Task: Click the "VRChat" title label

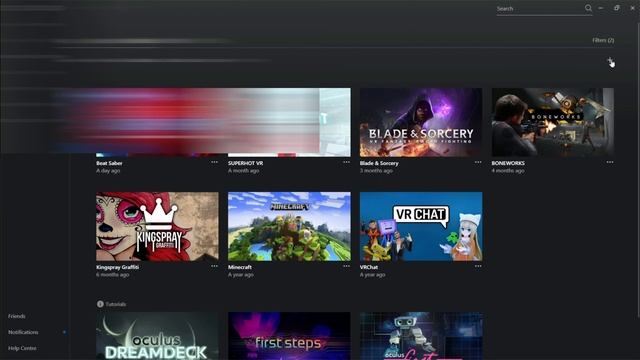Action: coord(369,267)
